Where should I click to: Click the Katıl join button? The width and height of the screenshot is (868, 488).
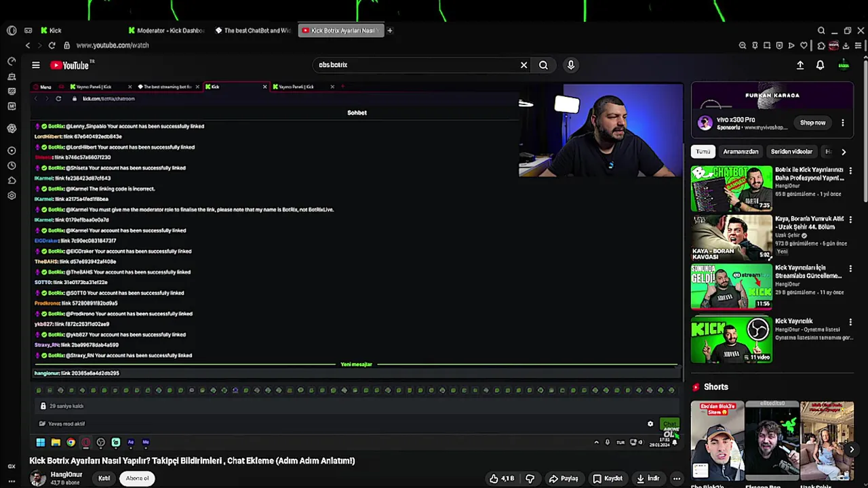[104, 479]
